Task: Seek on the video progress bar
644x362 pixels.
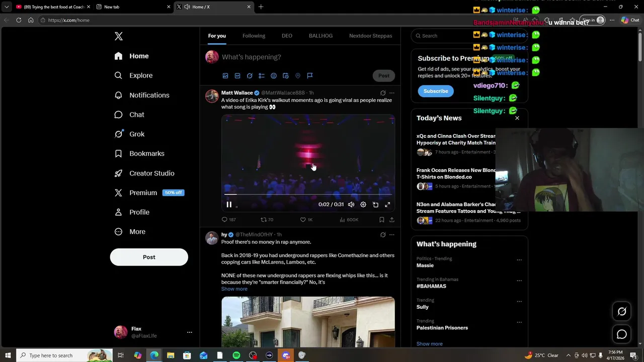Action: pos(308,194)
